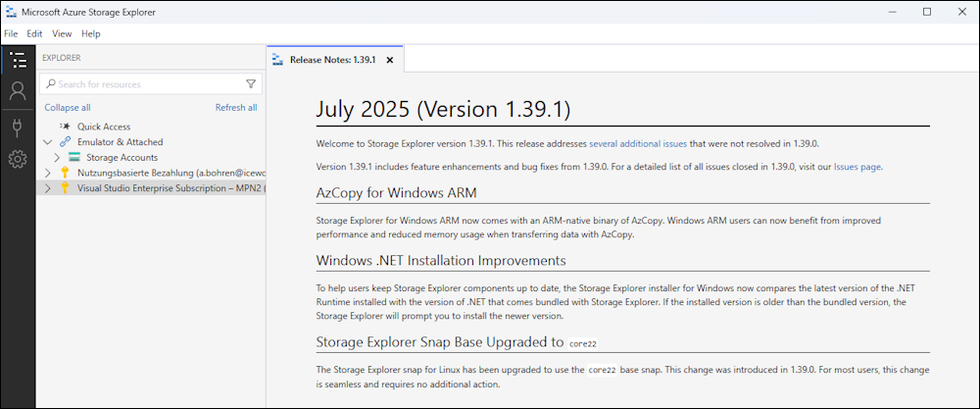Click the icon on the Release Notes tab
The height and width of the screenshot is (409, 980).
278,60
